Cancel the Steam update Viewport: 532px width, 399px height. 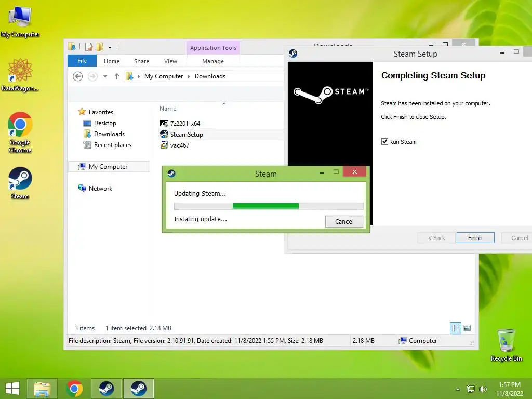click(344, 221)
